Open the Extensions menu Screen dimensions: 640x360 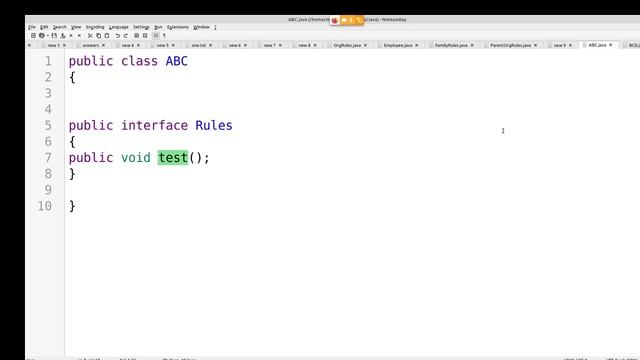178,27
